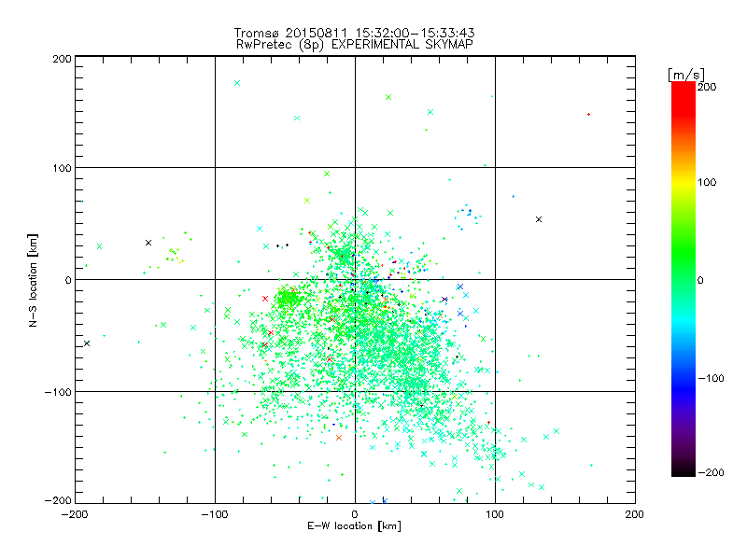Screen dimensions: 747x560
Task: Click the 0 tick label on the E-W axis
Action: [355, 514]
